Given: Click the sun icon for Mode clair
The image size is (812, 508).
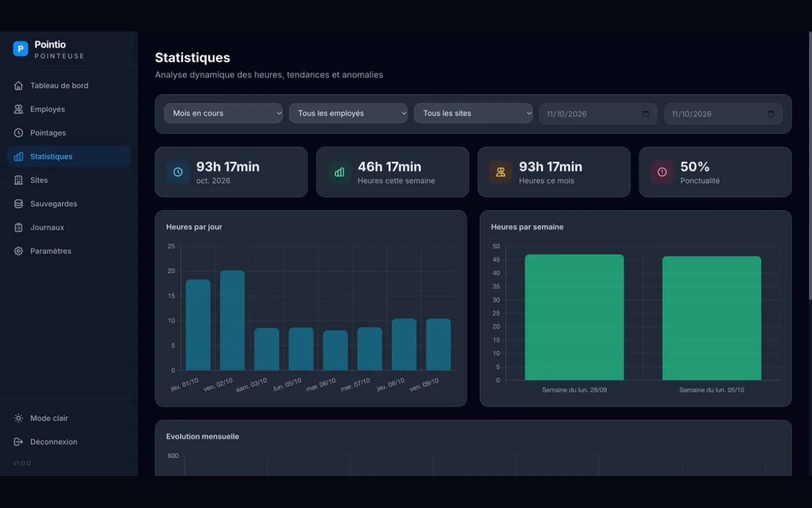Looking at the screenshot, I should coord(18,418).
